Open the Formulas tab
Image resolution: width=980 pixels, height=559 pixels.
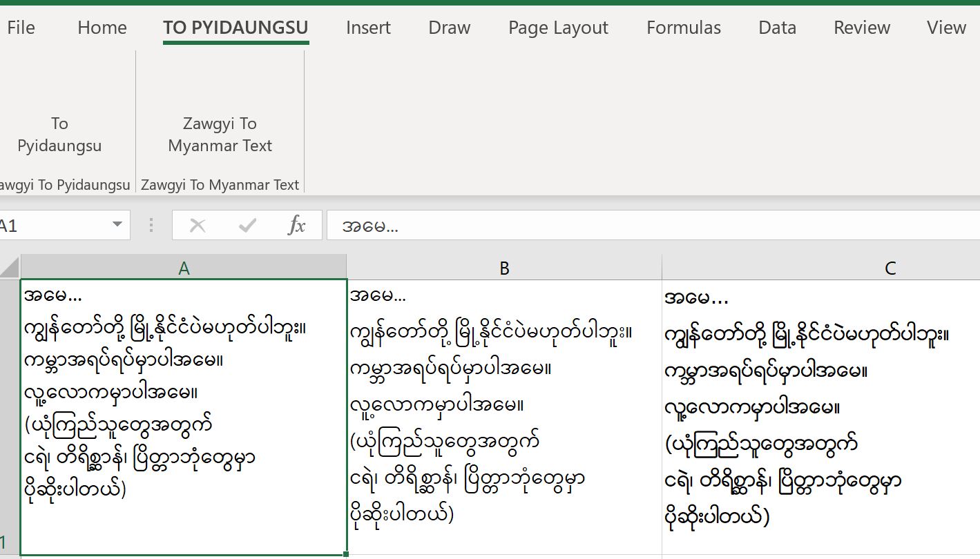pos(683,28)
